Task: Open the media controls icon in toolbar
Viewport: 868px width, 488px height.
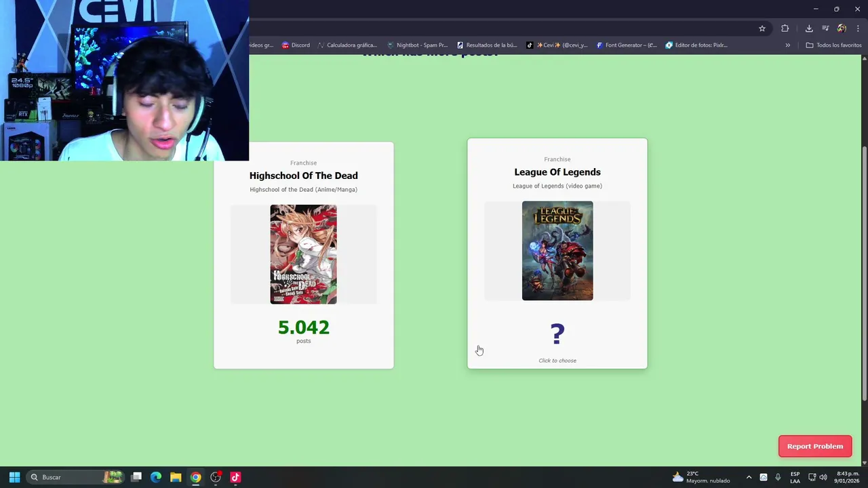Action: [x=825, y=28]
